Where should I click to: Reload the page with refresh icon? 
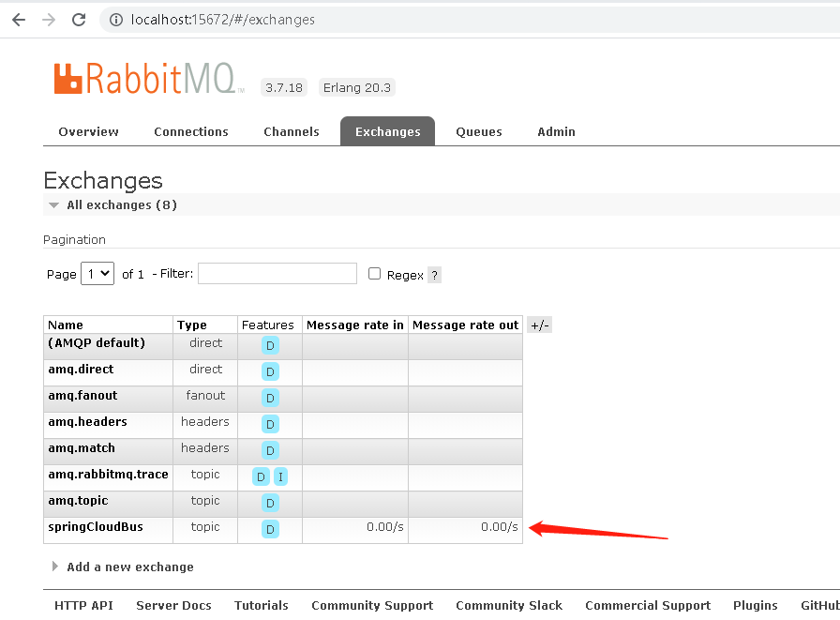pyautogui.click(x=79, y=20)
